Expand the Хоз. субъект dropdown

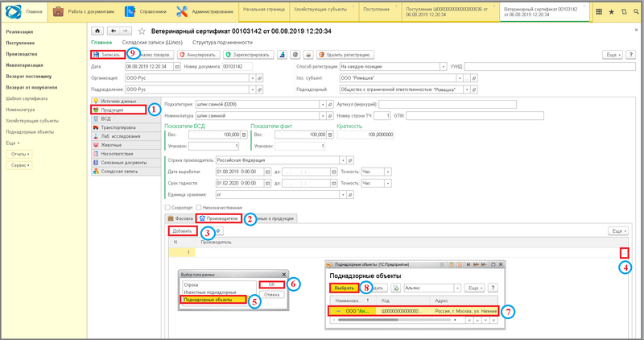(460, 78)
